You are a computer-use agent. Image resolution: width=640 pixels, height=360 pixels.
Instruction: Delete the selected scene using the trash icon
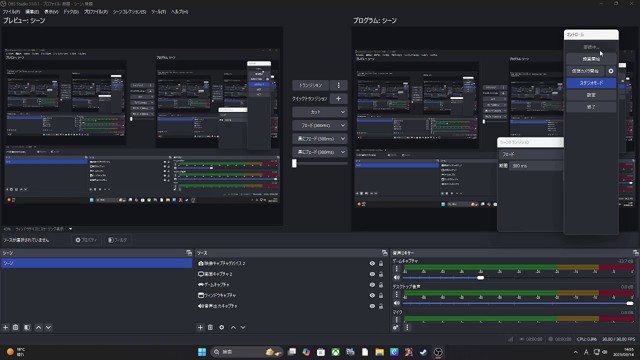16,327
